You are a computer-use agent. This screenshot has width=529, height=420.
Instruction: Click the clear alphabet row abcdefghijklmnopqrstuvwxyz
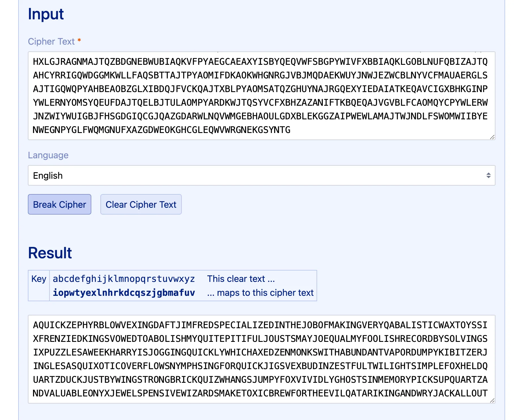[x=124, y=279]
